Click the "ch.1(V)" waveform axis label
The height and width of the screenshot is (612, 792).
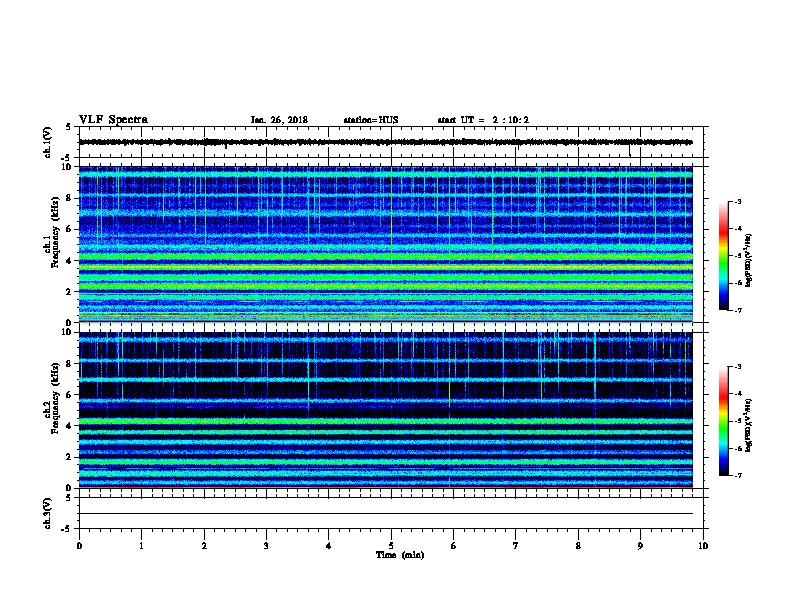click(47, 142)
